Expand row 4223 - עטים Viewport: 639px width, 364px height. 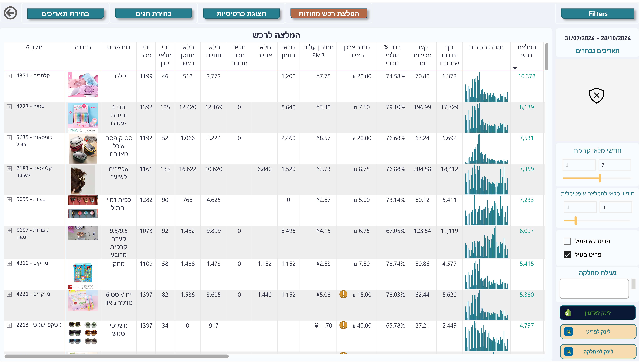coord(9,107)
